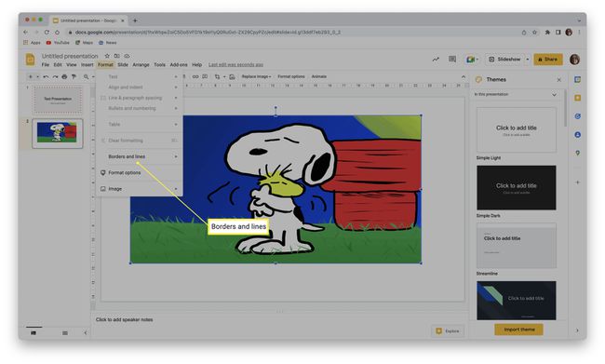Expand the side panel arrow at bottom right
The image size is (605, 364).
point(577,330)
